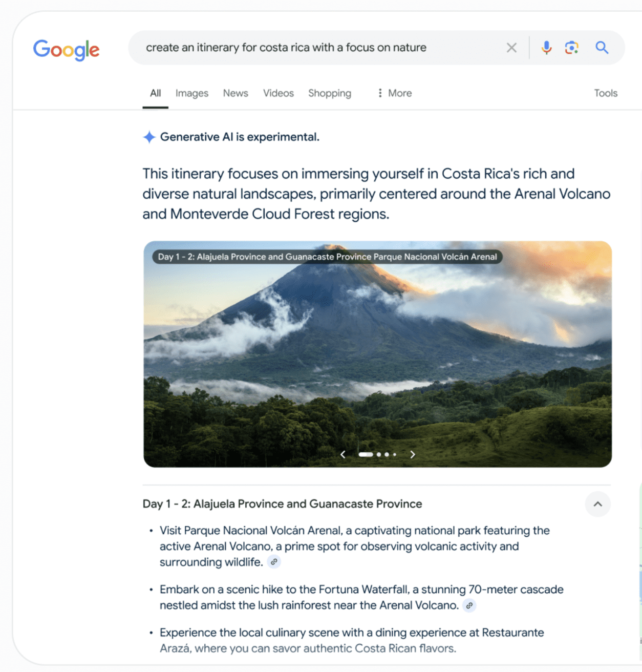Viewport: 642px width, 672px height.
Task: Select second dot in image carousel indicator
Action: [x=379, y=454]
